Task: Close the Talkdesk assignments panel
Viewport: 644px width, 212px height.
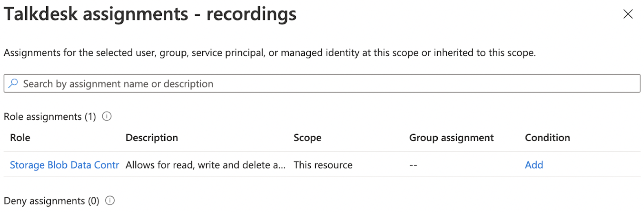Action: [x=628, y=14]
